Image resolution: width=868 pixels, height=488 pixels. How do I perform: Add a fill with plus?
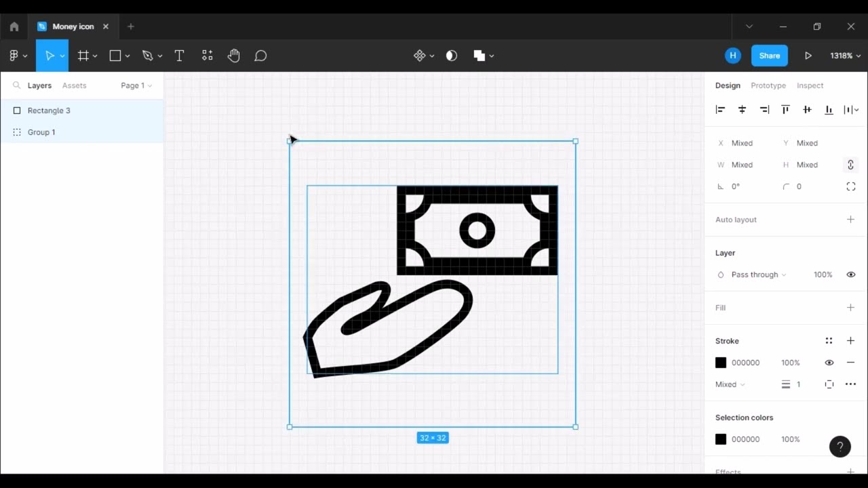850,308
